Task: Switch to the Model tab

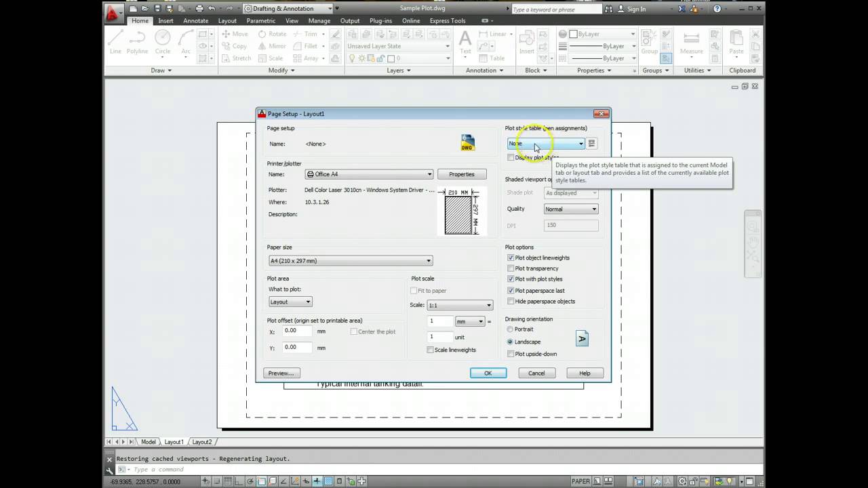Action: (x=148, y=442)
